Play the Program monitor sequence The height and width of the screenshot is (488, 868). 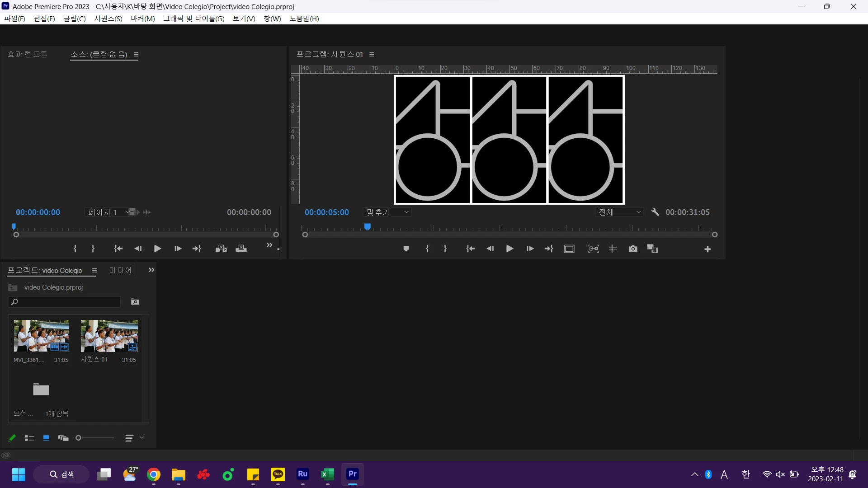(x=509, y=249)
